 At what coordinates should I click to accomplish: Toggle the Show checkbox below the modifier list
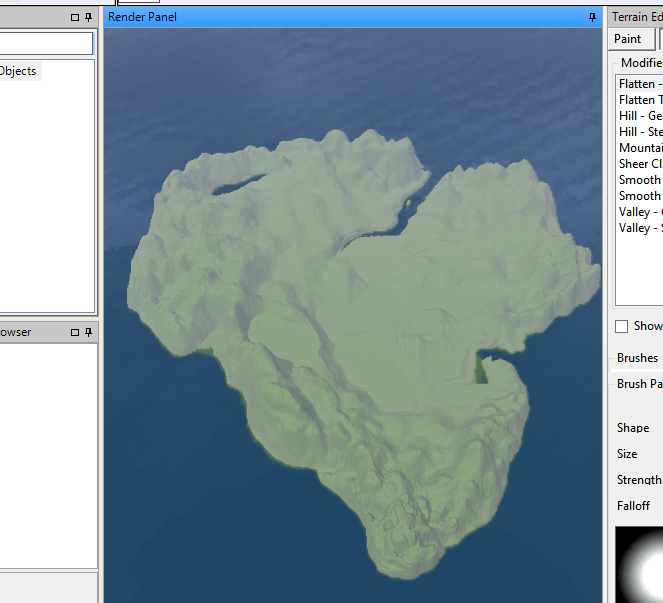tap(622, 326)
